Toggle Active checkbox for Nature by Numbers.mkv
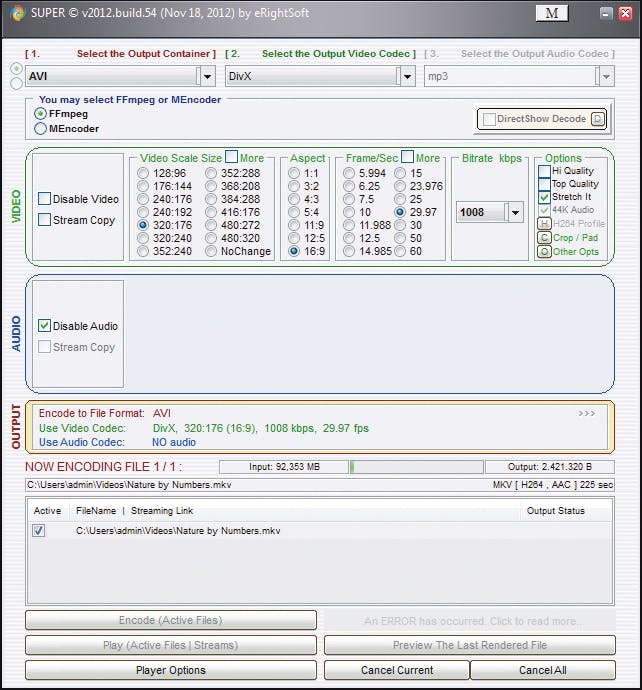This screenshot has height=690, width=642. (x=39, y=530)
